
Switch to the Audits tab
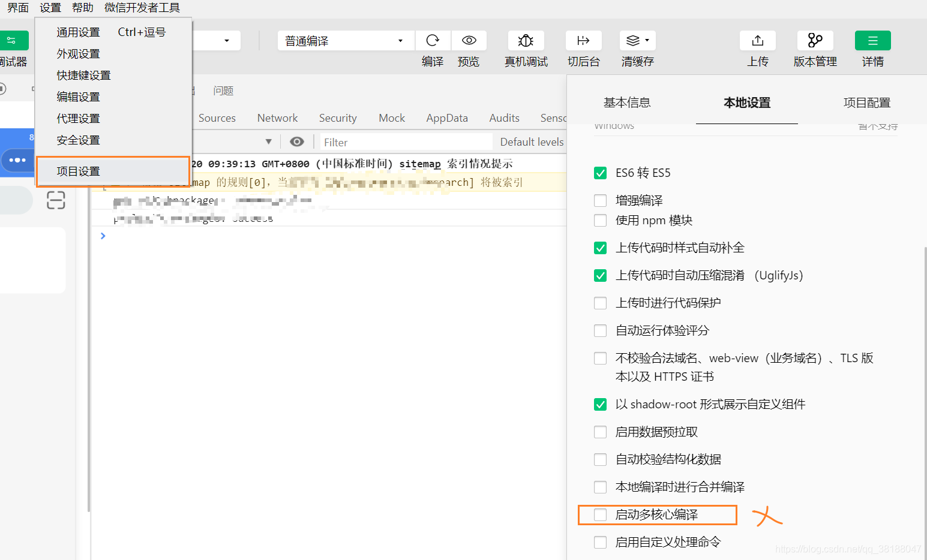(505, 118)
